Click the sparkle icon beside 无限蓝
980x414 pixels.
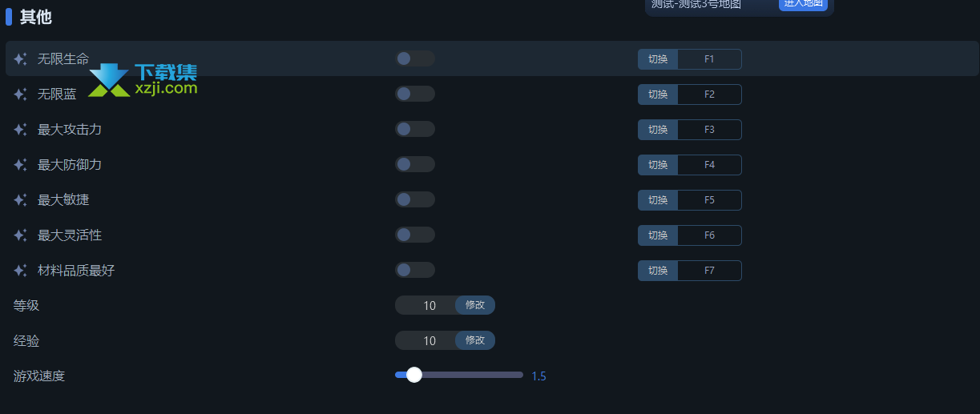[20, 94]
